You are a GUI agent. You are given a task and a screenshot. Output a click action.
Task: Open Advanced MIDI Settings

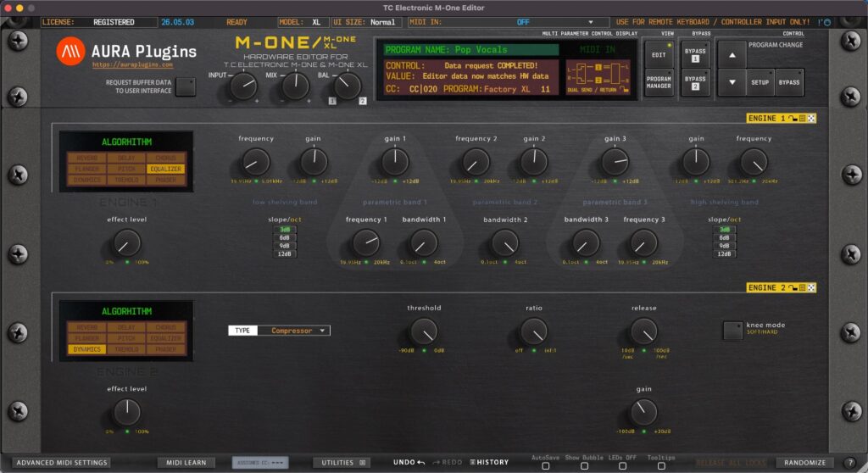click(x=62, y=463)
